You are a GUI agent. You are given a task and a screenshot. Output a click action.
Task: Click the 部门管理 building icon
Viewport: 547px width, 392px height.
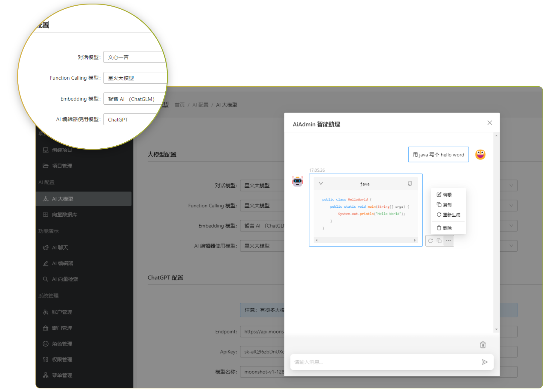(46, 328)
